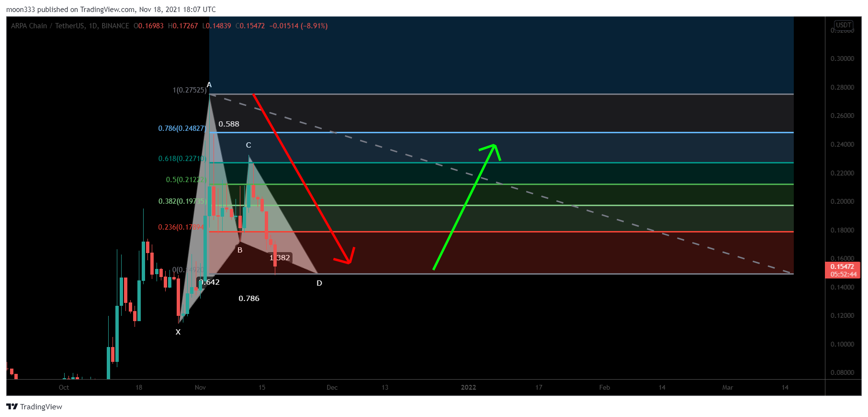Click the Mar label on time axis

(x=728, y=387)
